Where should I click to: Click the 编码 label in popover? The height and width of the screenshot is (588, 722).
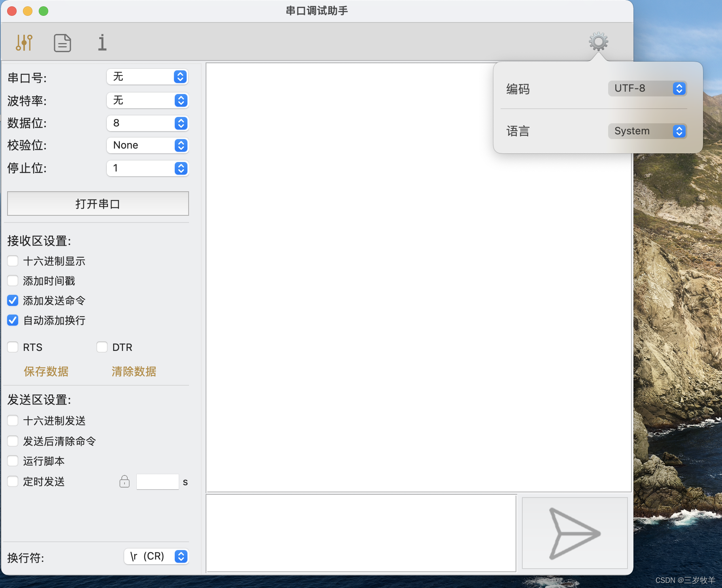click(x=518, y=89)
